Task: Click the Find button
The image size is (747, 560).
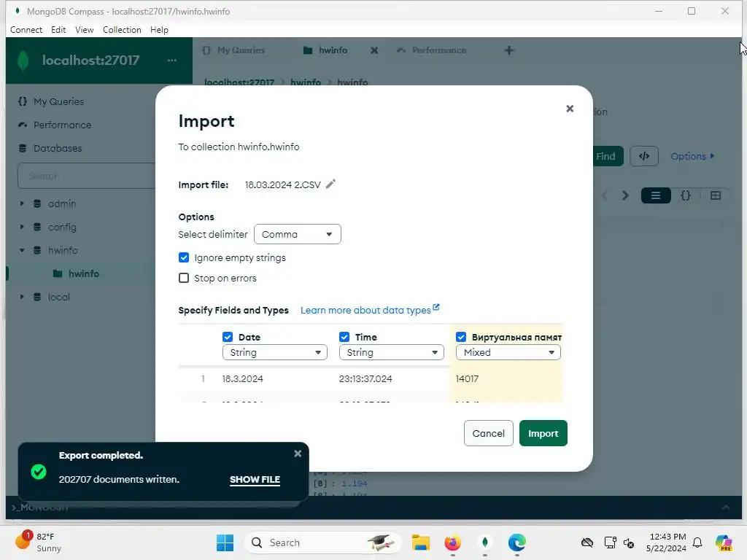Action: click(605, 156)
